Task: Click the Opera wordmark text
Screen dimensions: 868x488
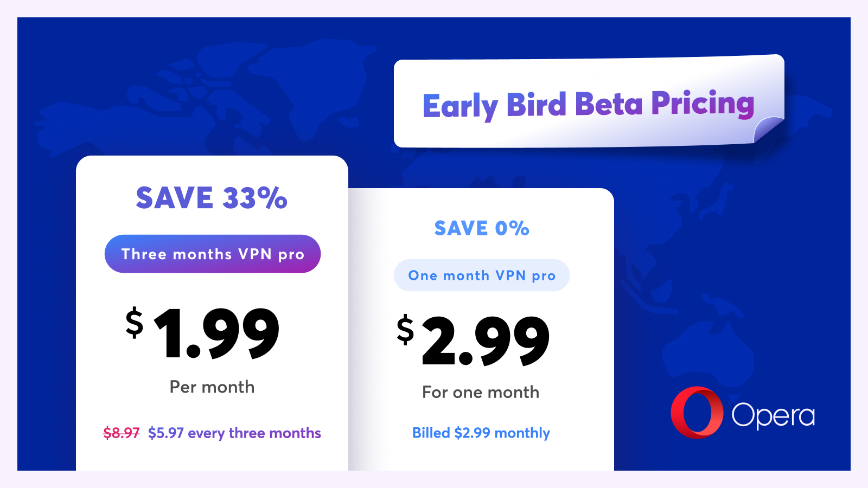Action: tap(773, 416)
